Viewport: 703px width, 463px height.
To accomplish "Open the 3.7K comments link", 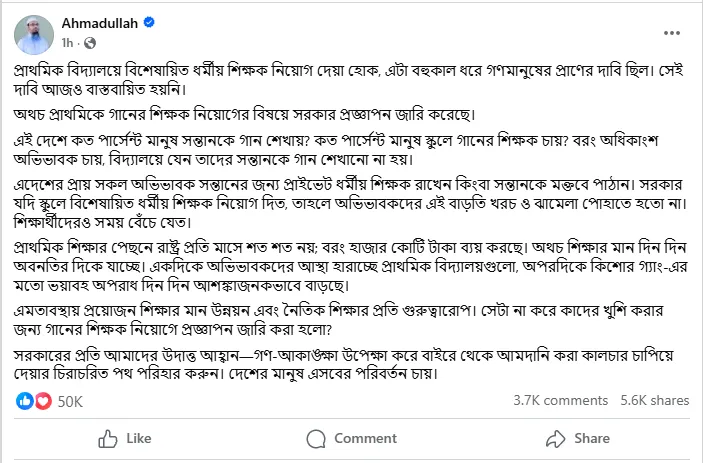I will pyautogui.click(x=560, y=400).
